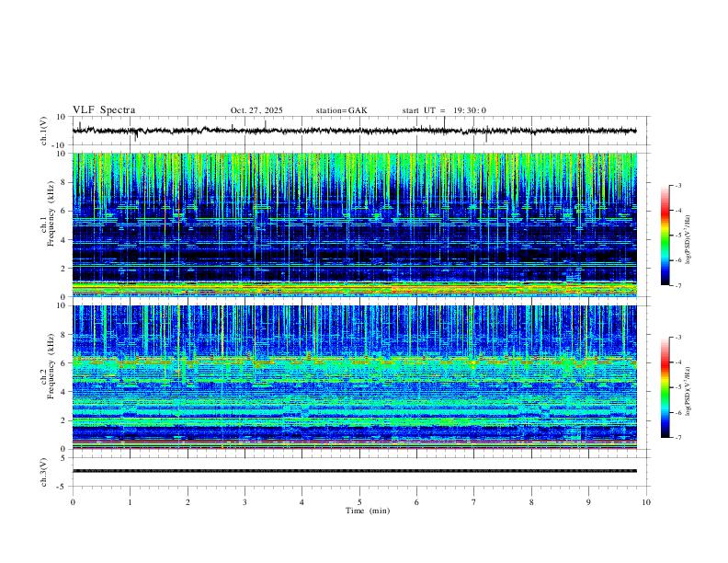
Task: Click the "ch.1(V)" waveform axis label
Action: (44, 131)
